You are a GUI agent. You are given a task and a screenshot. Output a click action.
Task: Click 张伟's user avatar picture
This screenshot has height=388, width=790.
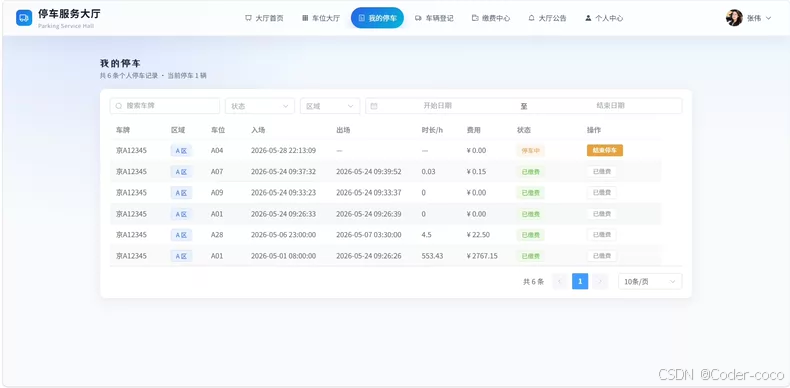click(x=734, y=18)
